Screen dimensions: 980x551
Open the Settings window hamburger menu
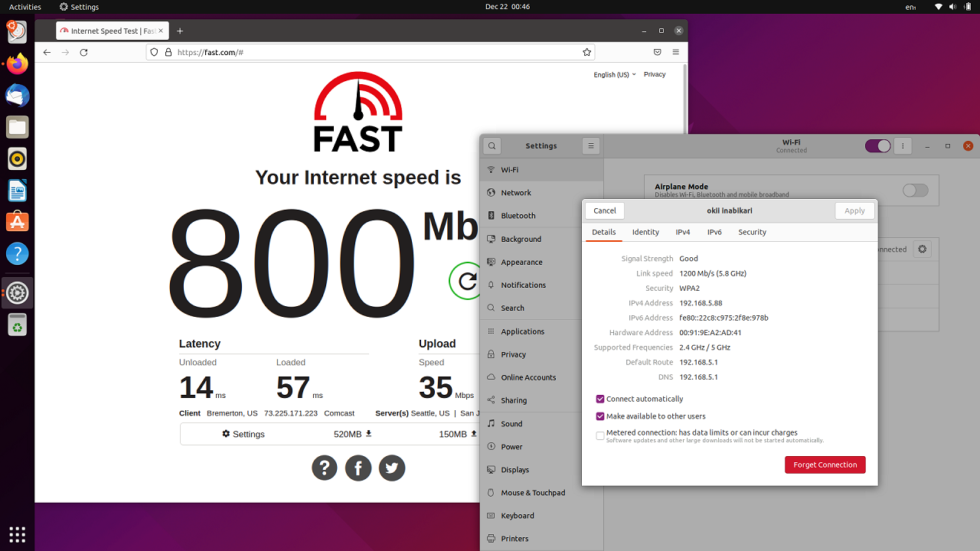(x=590, y=145)
